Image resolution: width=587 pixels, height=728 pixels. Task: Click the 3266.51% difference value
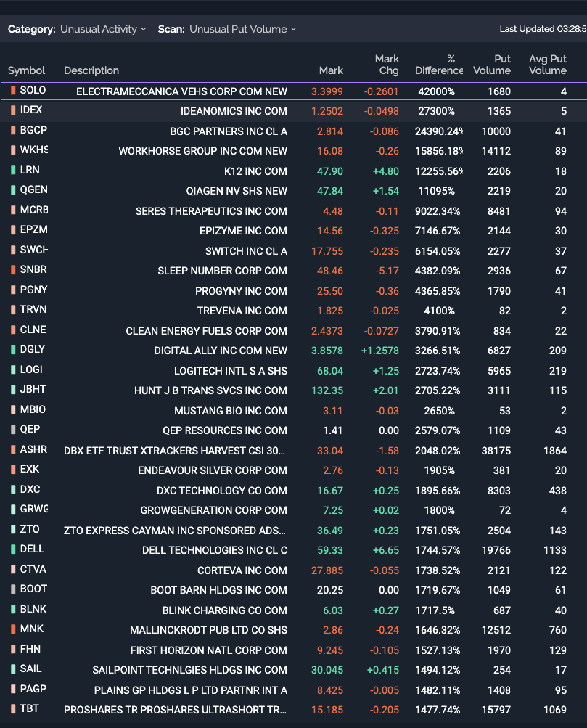[x=438, y=351]
